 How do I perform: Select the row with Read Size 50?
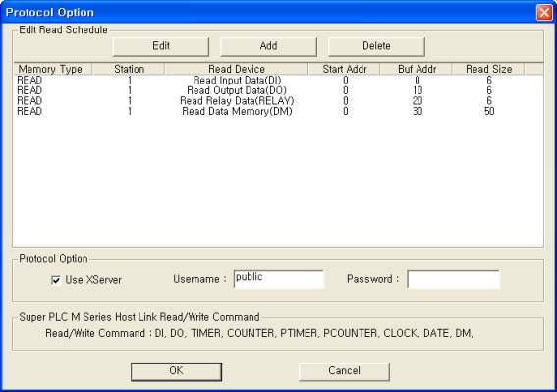(278, 111)
